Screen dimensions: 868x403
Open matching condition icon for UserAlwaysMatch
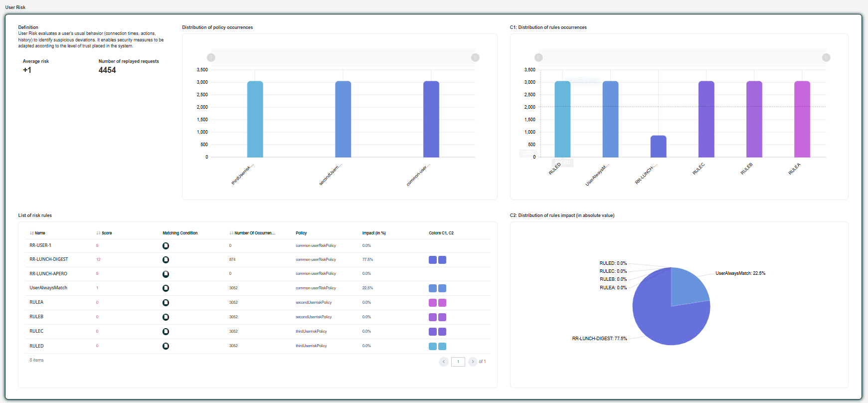tap(166, 288)
